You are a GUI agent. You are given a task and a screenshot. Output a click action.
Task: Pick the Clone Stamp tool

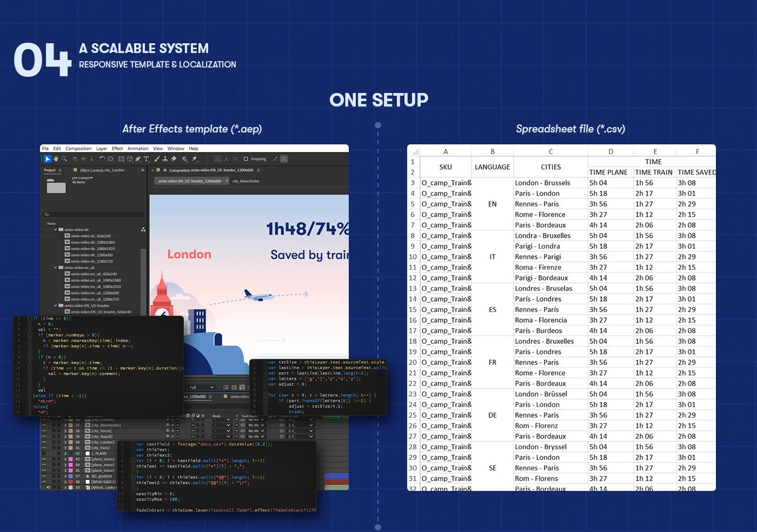tap(165, 159)
